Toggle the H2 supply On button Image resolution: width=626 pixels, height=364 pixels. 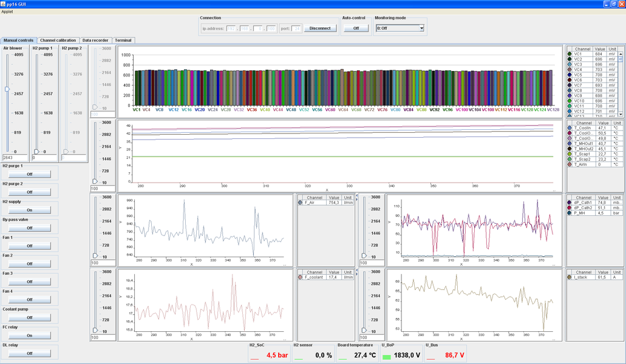pos(30,210)
